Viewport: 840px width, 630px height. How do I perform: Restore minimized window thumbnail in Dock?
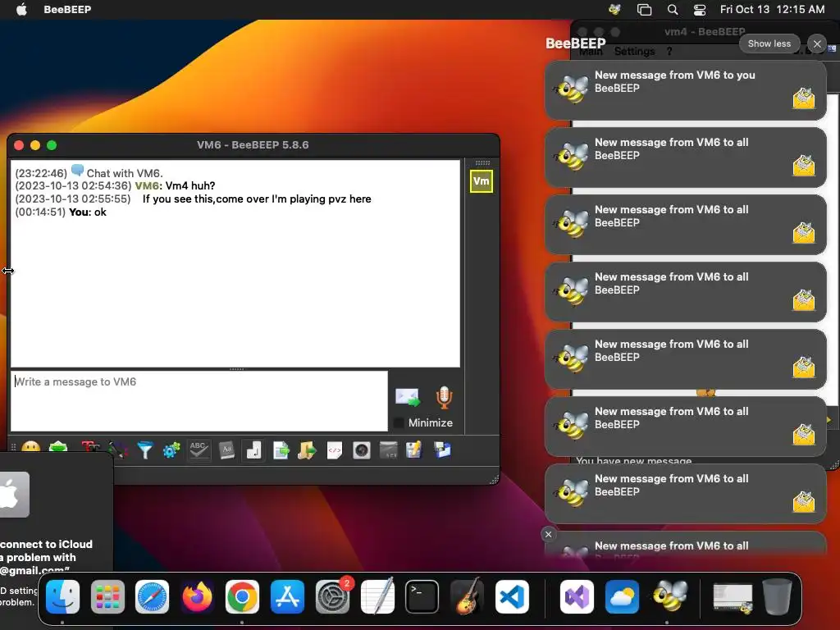pos(733,598)
